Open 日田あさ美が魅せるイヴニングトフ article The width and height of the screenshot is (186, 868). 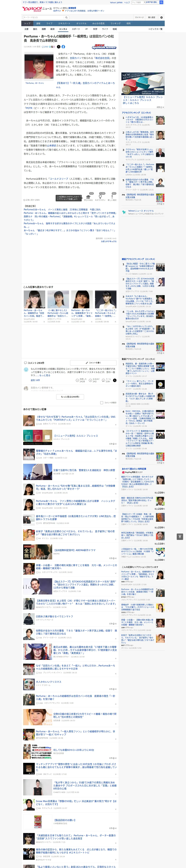54,617
